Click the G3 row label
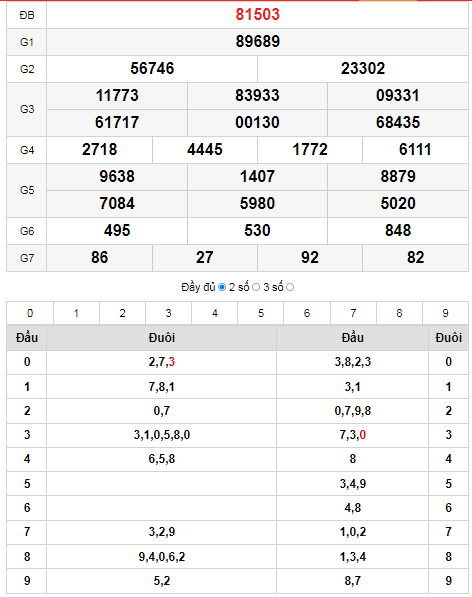The width and height of the screenshot is (472, 597). (27, 109)
